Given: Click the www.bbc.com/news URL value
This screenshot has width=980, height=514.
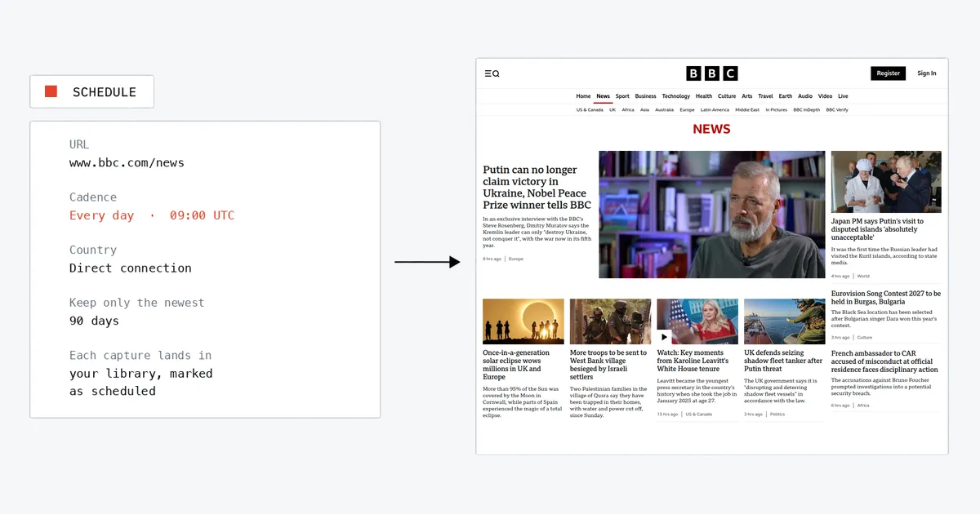Looking at the screenshot, I should [127, 162].
